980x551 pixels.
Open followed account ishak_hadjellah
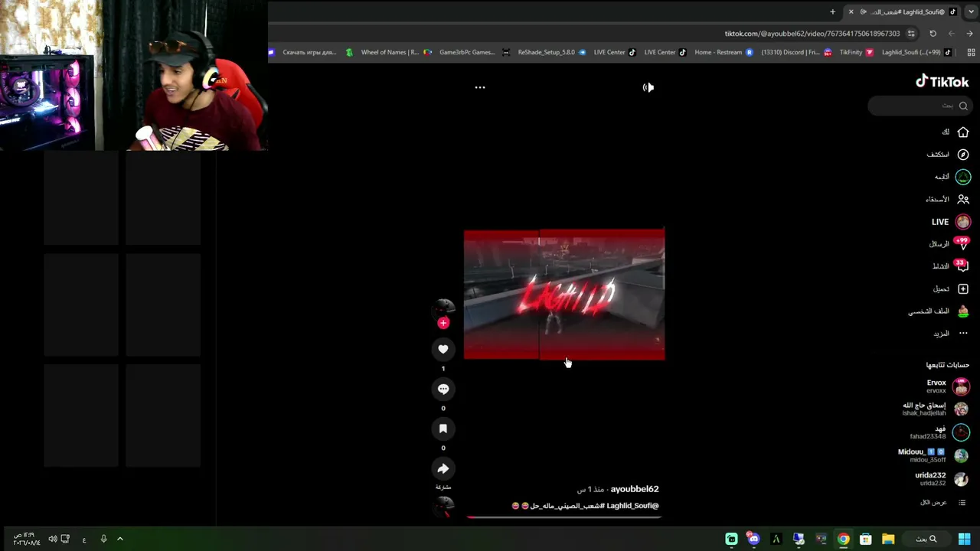[x=936, y=409]
